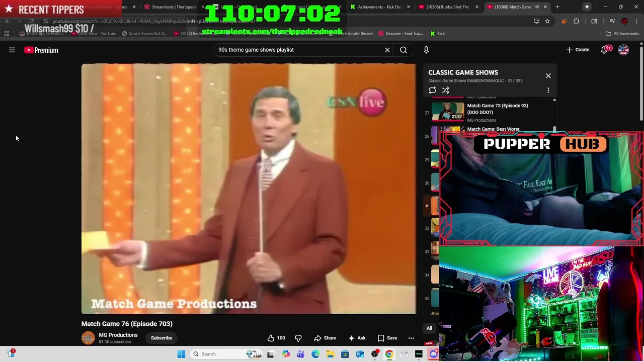
Task: Open OBS Studio from the taskbar
Action: pos(374,354)
